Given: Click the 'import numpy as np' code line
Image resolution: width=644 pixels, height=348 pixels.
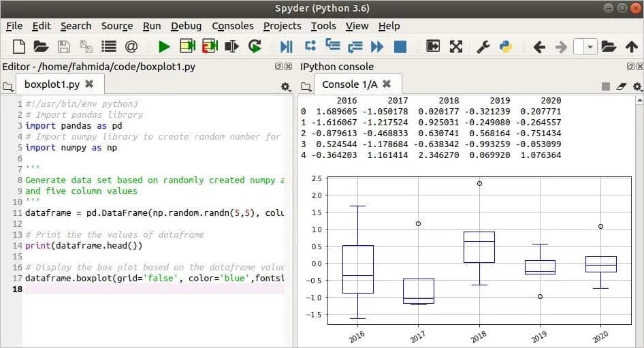Looking at the screenshot, I should click(x=71, y=148).
